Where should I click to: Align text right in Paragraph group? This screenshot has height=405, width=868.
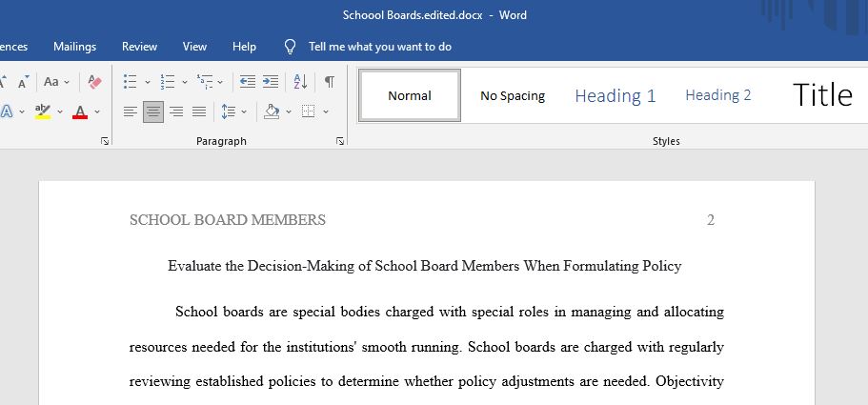[176, 111]
